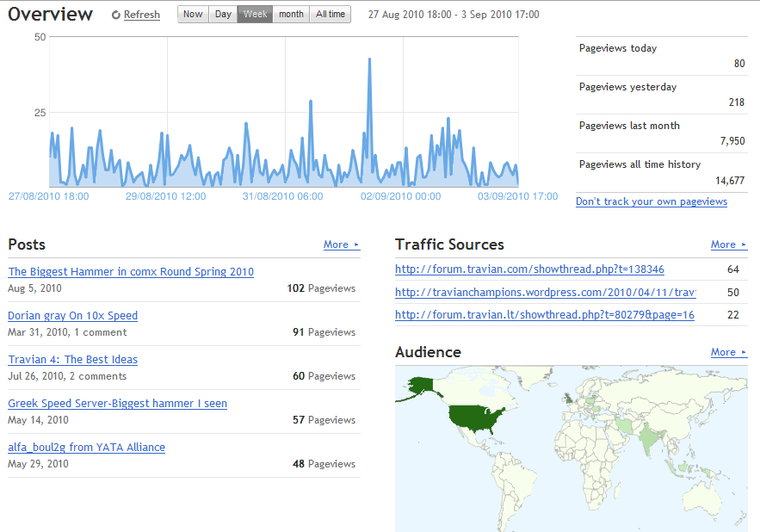Image resolution: width=760 pixels, height=532 pixels.
Task: Switch to the month view tab
Action: pos(291,15)
